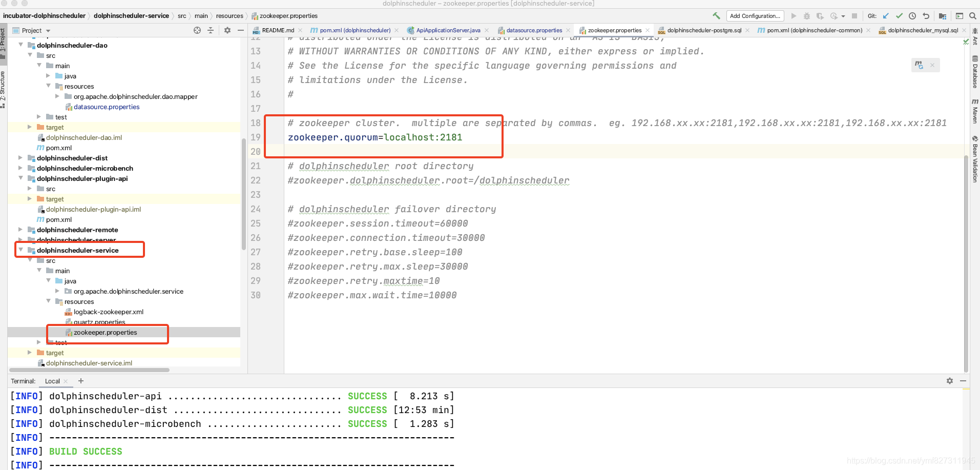This screenshot has height=470, width=980.
Task: Close the zookeeper.properties tab
Action: point(648,30)
